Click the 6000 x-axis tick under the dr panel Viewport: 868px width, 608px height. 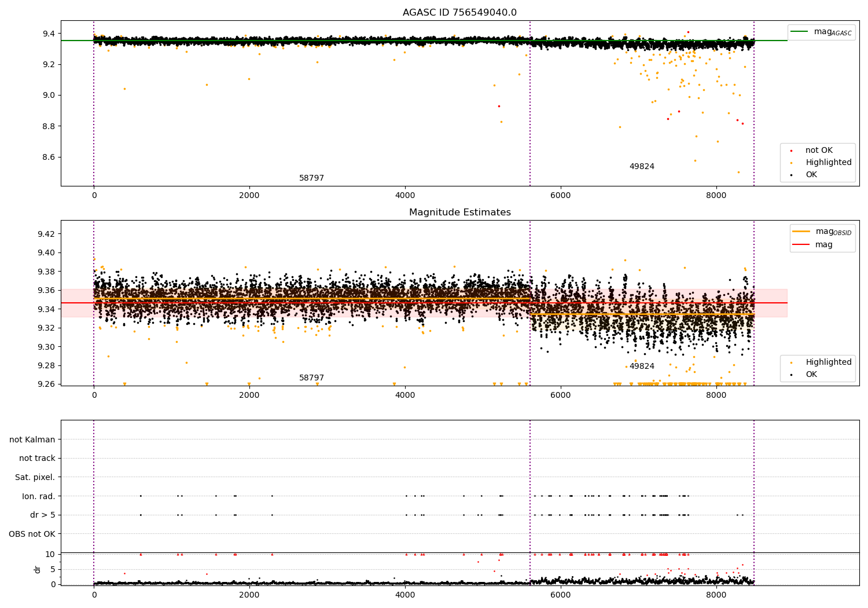tap(561, 595)
